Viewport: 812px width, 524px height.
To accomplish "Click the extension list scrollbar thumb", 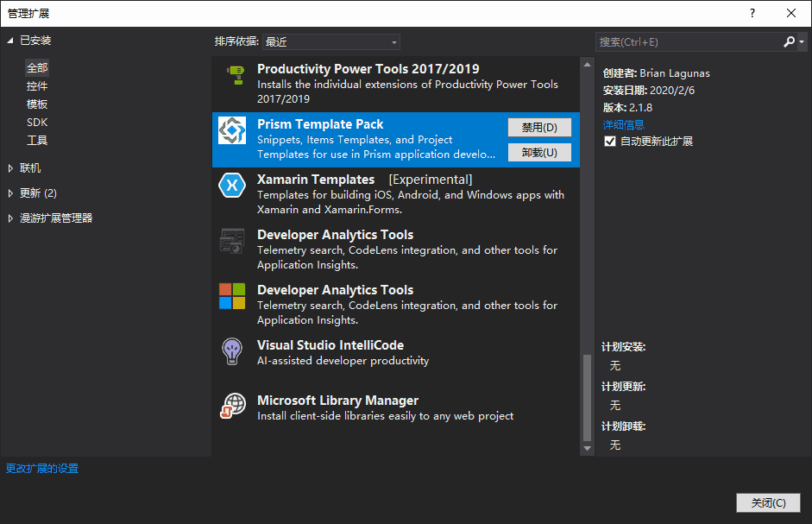I will 587,397.
